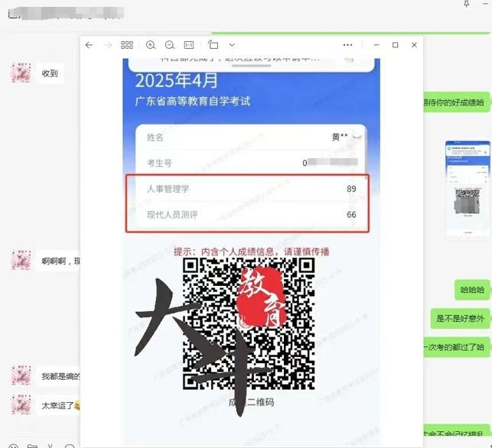This screenshot has width=492, height=448.
Task: Click the 广东省高等教育自学考试 title text
Action: (x=193, y=101)
